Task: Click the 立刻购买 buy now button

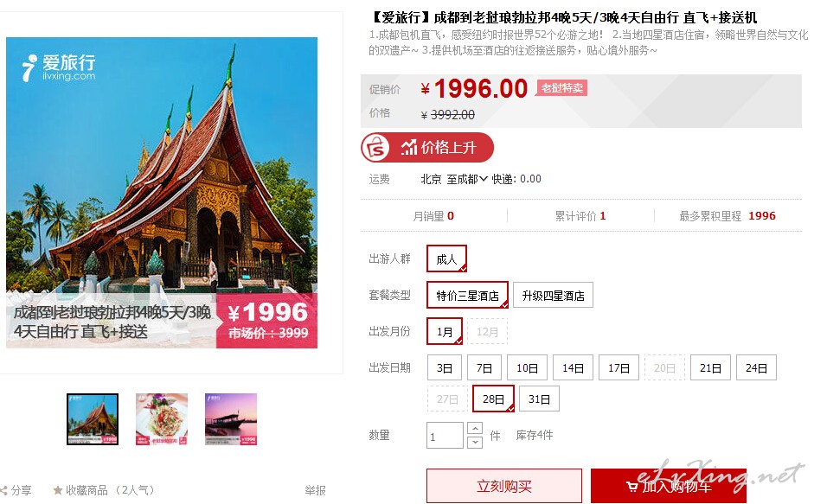Action: [x=504, y=487]
